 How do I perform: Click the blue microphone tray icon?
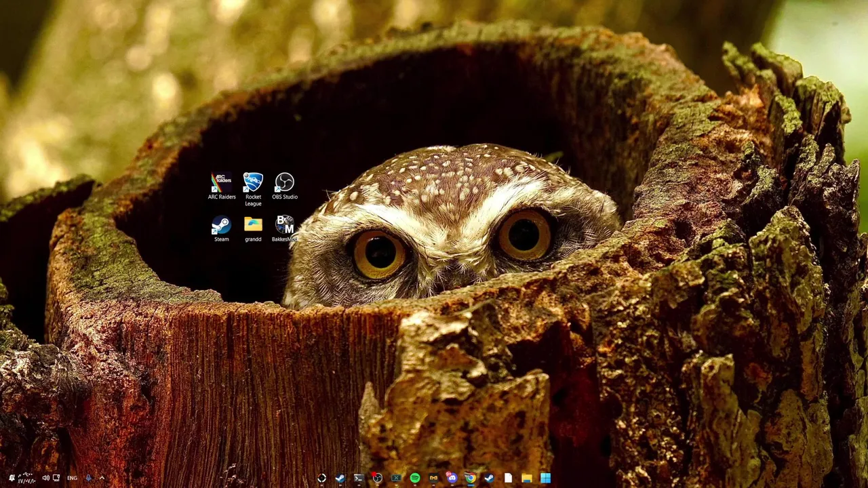point(88,478)
